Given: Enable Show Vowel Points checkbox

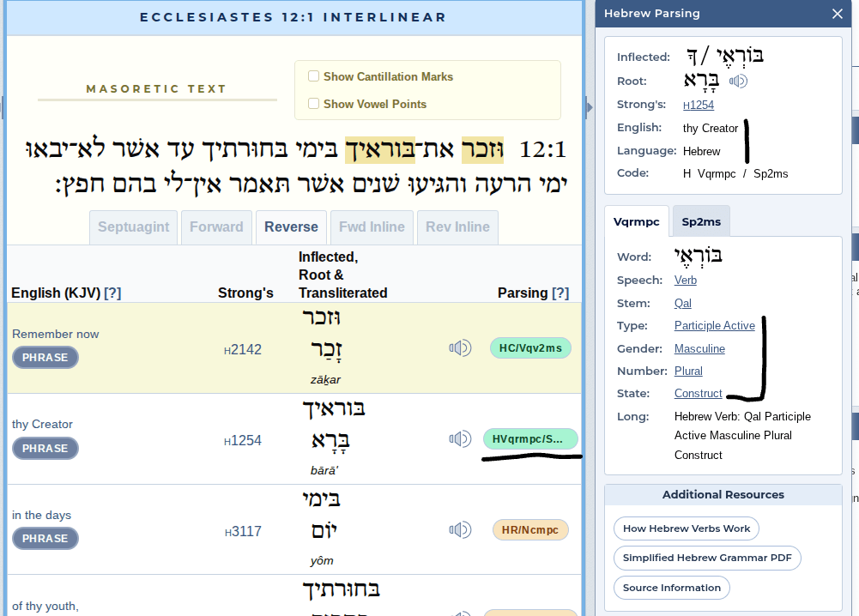Looking at the screenshot, I should pos(314,104).
